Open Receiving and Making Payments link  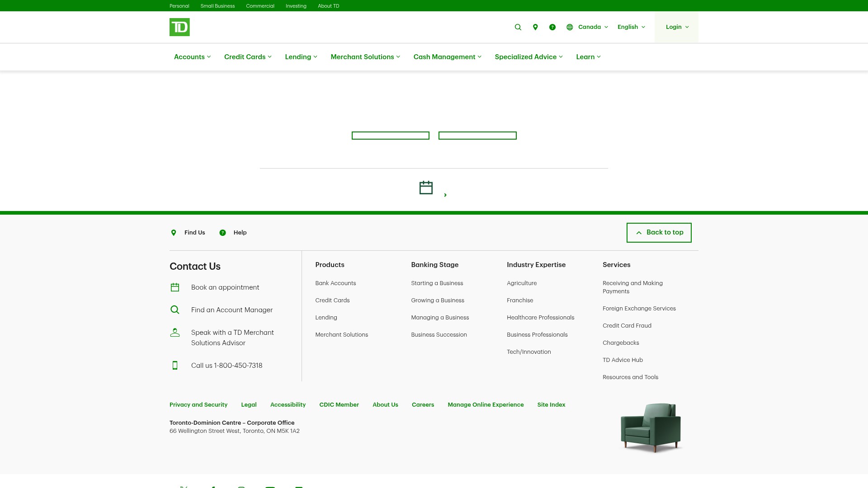coord(632,287)
